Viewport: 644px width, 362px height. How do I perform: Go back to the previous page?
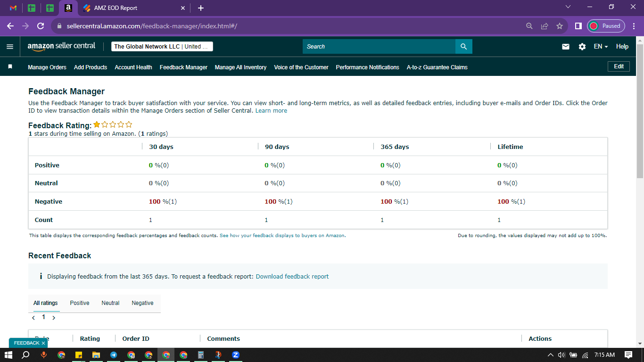[x=10, y=26]
